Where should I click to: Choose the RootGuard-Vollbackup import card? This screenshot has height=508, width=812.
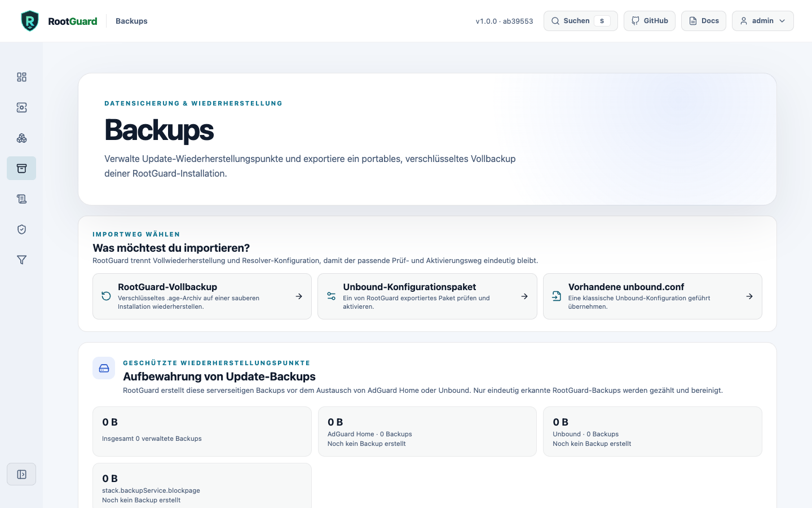click(202, 296)
